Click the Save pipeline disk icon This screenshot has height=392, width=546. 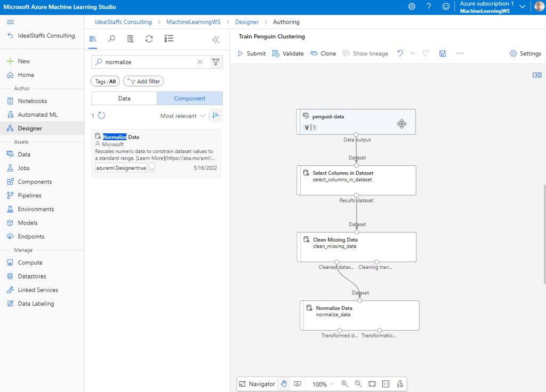(x=442, y=53)
